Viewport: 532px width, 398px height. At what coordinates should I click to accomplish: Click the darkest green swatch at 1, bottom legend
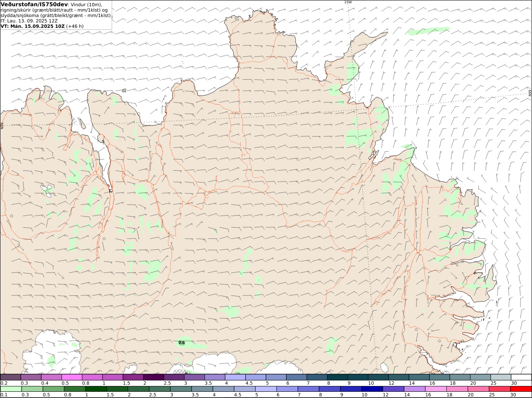(x=96, y=389)
